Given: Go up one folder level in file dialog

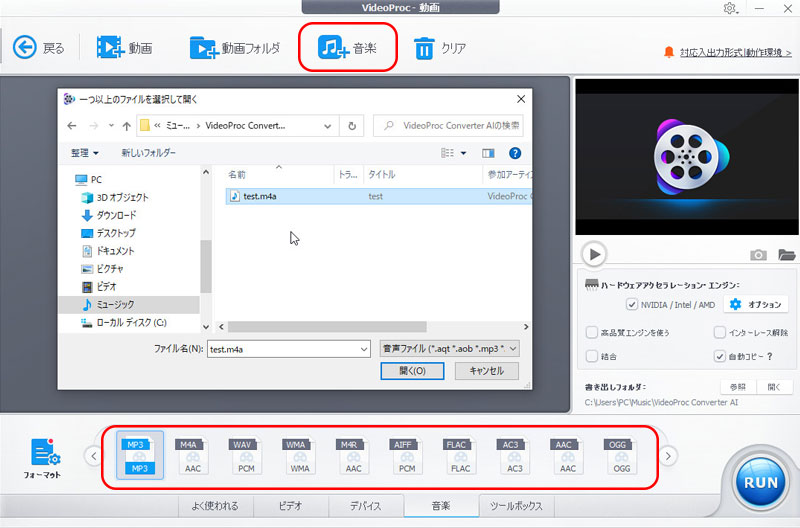Looking at the screenshot, I should [x=127, y=126].
